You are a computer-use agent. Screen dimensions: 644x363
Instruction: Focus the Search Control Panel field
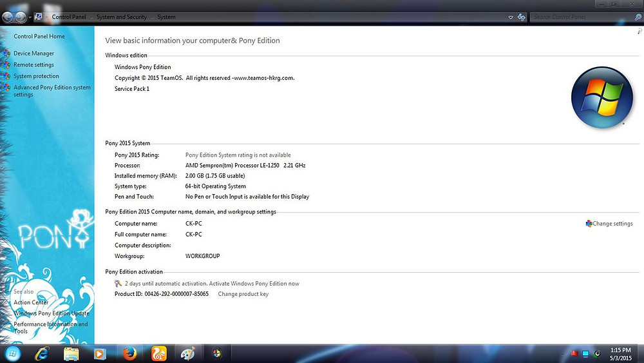pyautogui.click(x=582, y=17)
